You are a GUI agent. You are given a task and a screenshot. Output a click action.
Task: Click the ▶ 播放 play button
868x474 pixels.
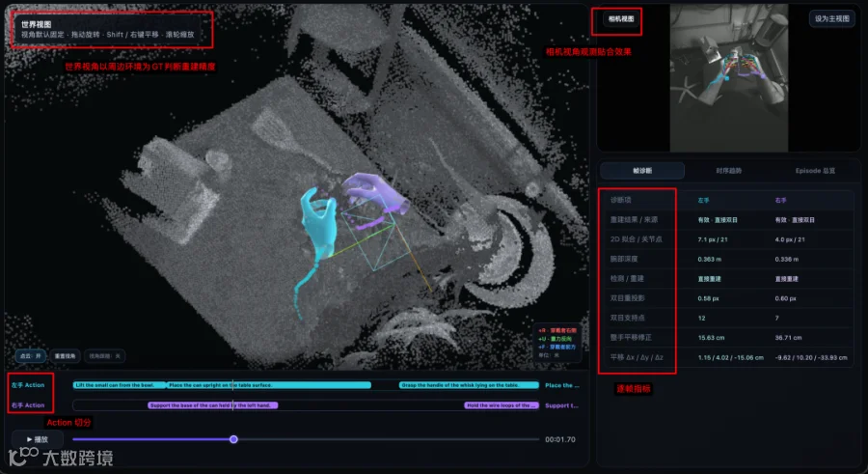coord(38,439)
